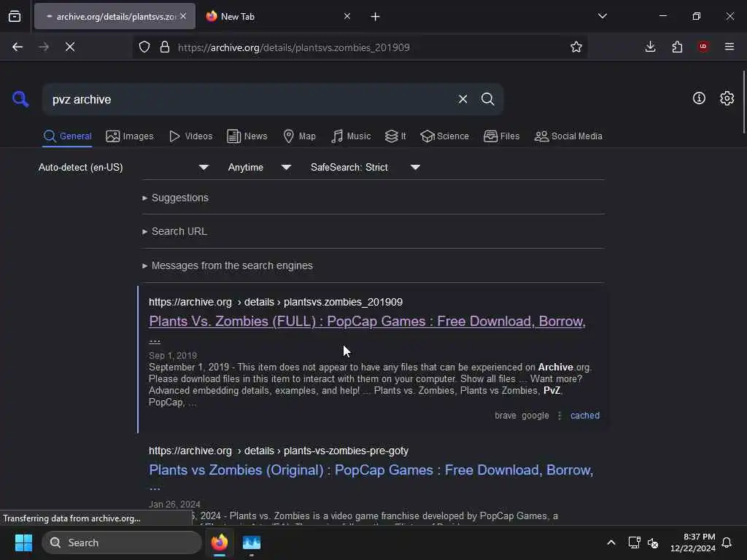Switch to It category
The image size is (747, 560).
(395, 136)
